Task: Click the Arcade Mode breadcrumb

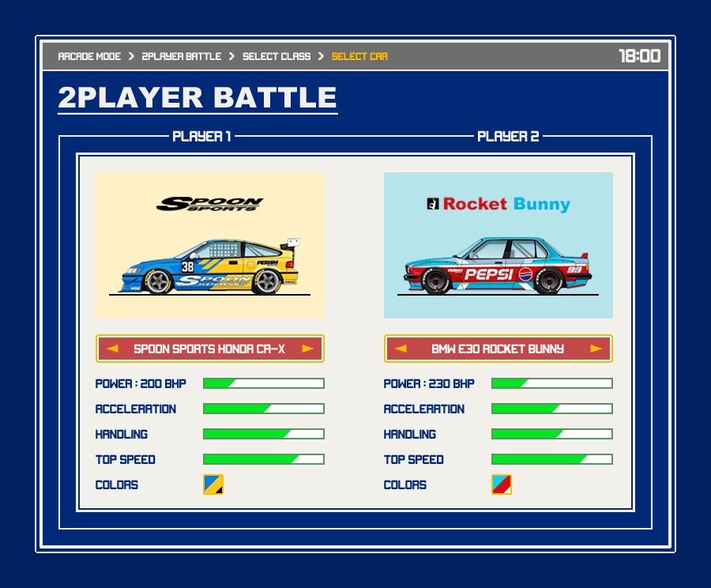Action: tap(89, 56)
